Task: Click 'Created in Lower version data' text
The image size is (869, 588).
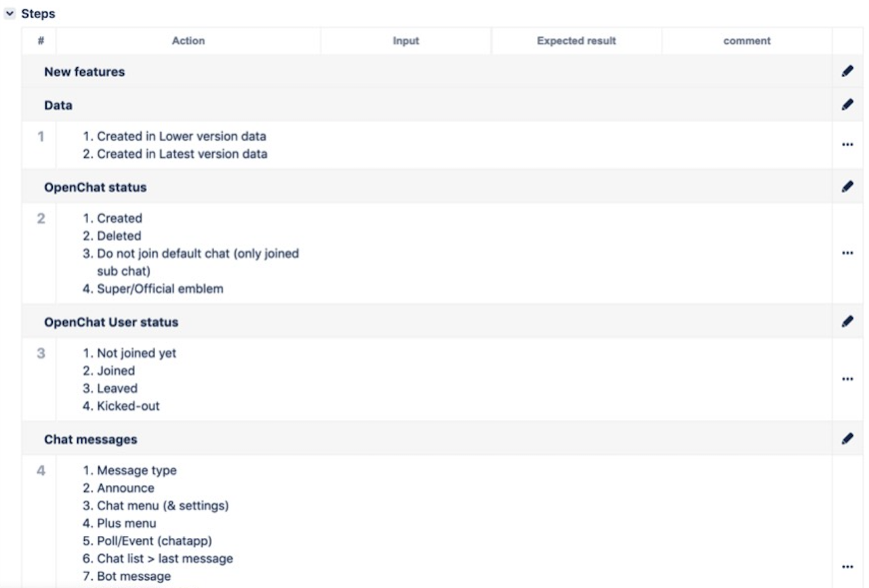Action: (182, 136)
